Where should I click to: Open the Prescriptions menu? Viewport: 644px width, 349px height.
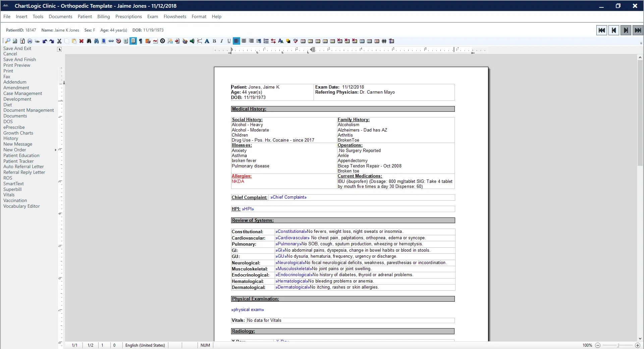pos(128,16)
